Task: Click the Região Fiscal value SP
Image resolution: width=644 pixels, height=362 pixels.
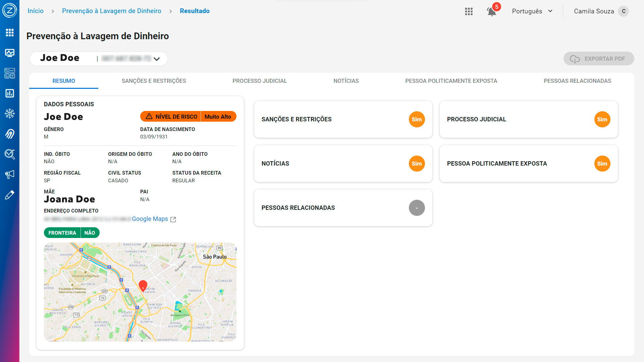Action: click(x=47, y=181)
